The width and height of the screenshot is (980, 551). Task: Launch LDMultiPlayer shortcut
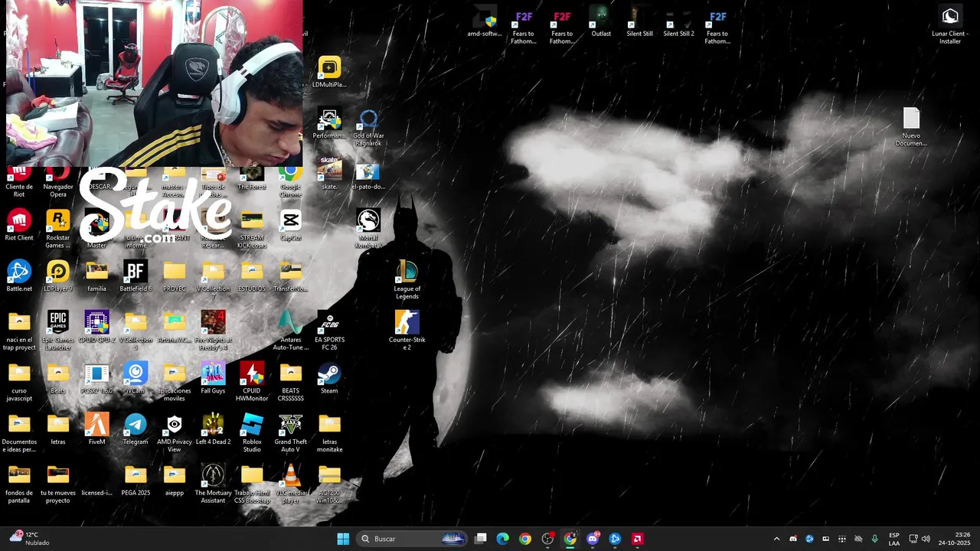click(x=329, y=73)
